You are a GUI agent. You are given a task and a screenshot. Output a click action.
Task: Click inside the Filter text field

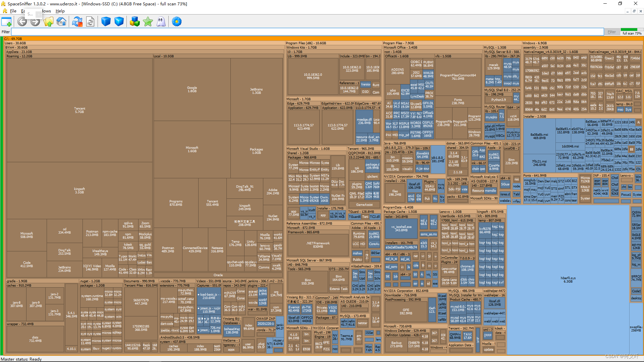click(x=302, y=32)
